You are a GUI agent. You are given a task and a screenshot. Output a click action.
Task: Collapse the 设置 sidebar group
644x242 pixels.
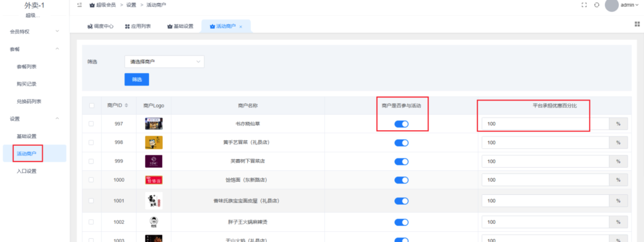[x=35, y=119]
